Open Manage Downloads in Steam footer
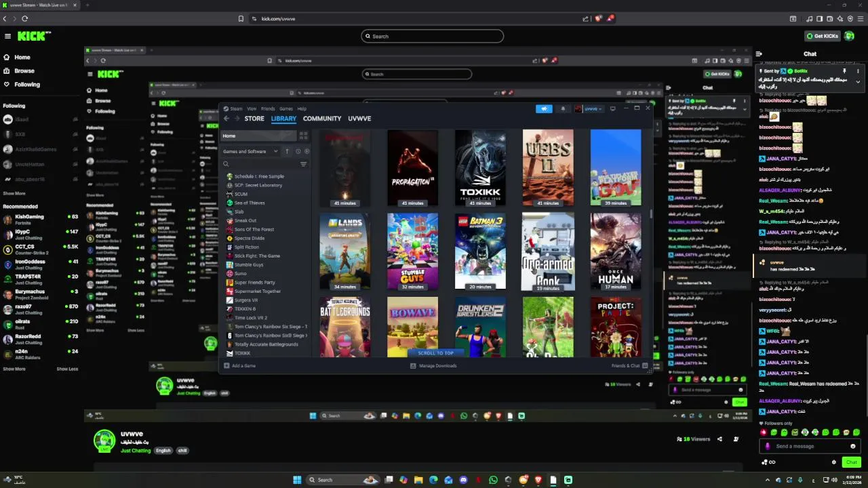The image size is (868, 488). [433, 366]
